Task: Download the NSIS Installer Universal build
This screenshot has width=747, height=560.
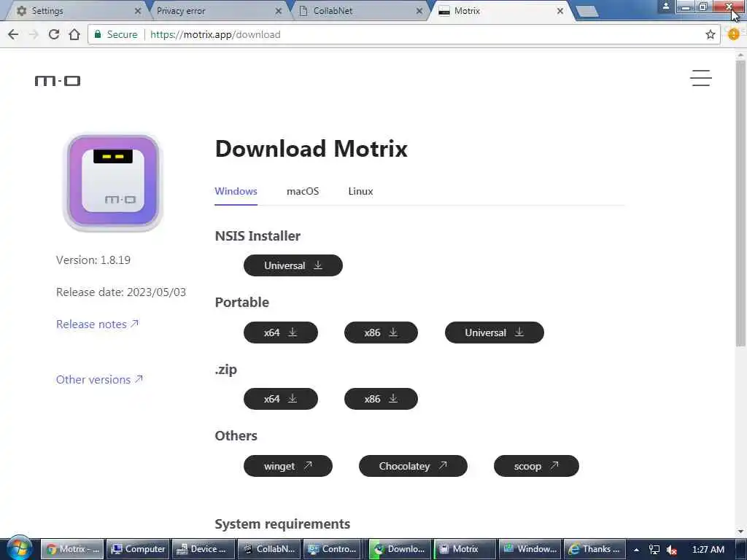Action: (x=293, y=265)
